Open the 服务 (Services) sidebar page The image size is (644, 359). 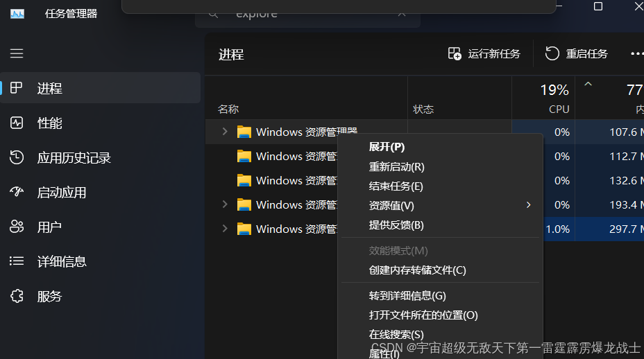(101, 296)
